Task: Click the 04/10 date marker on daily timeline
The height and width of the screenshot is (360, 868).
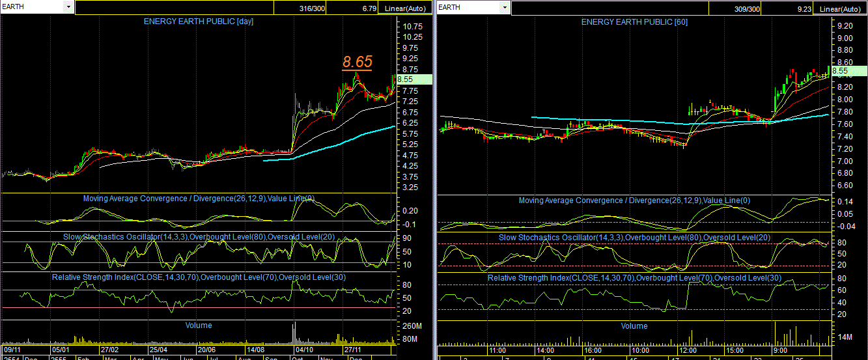Action: click(x=303, y=349)
